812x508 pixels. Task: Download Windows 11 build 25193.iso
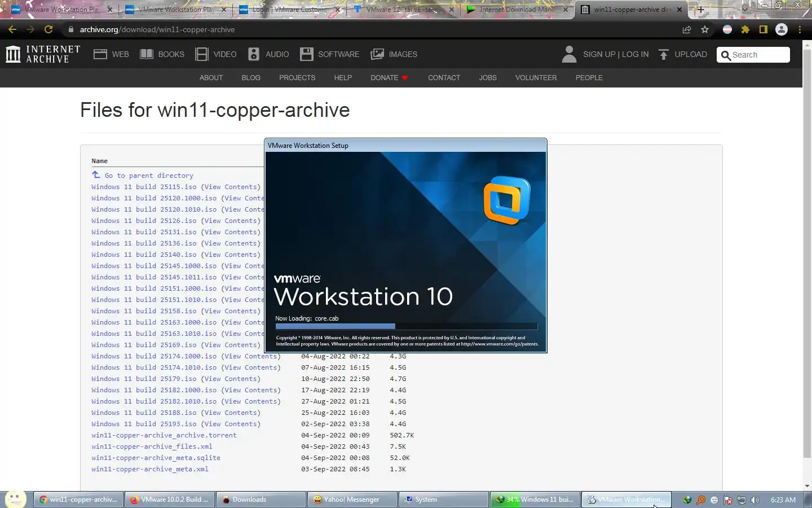click(144, 424)
